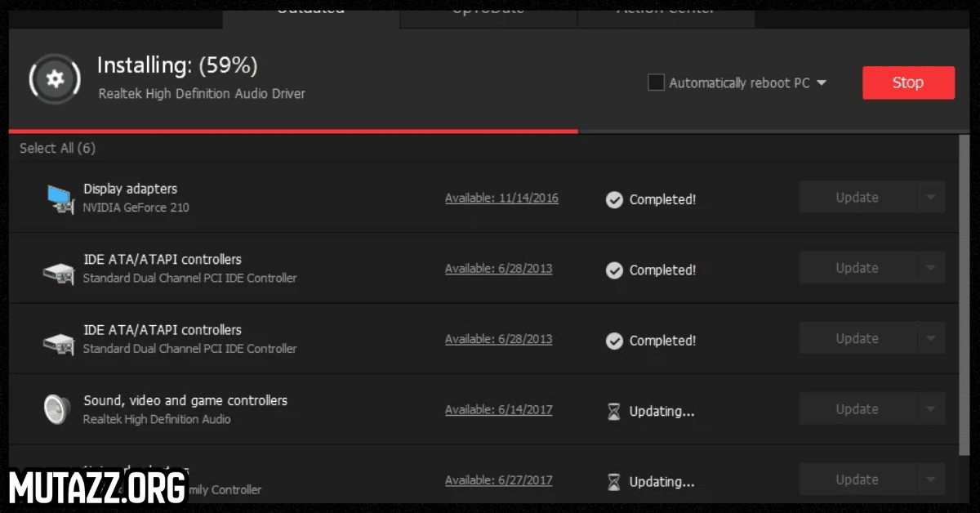Expand the Update dropdown for Display adapters
Viewport: 980px width, 513px height.
[x=931, y=197]
